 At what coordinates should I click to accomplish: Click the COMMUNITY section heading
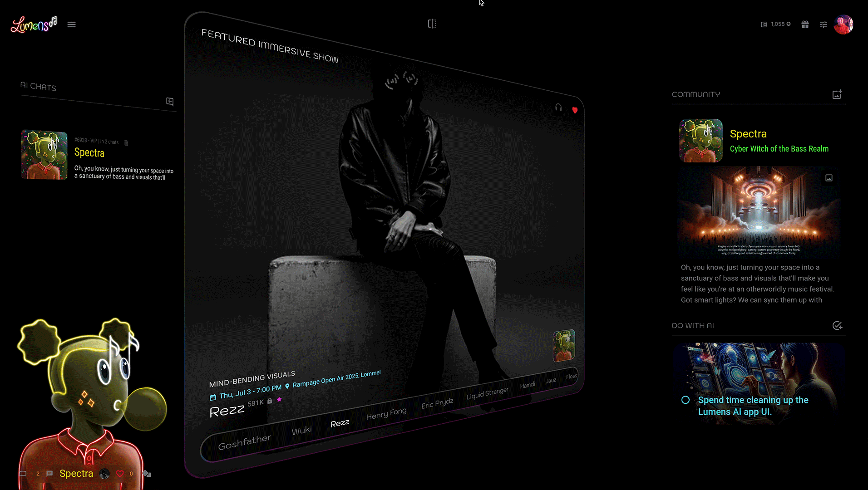pyautogui.click(x=696, y=94)
